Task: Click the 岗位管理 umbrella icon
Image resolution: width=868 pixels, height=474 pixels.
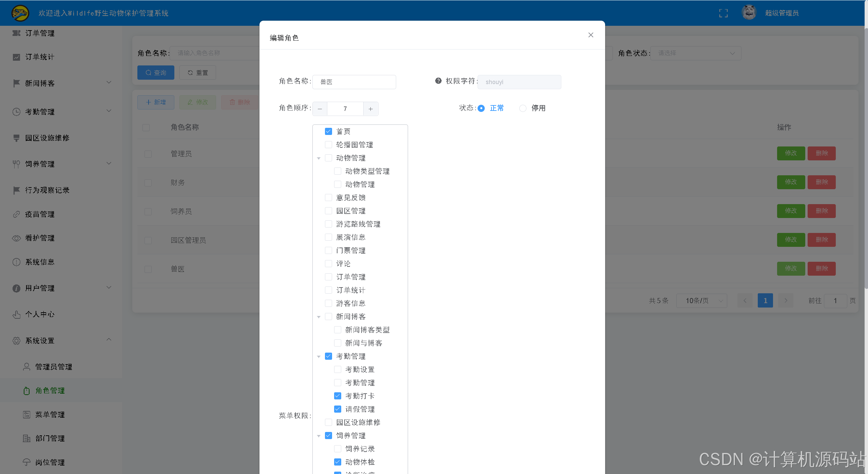Action: (x=26, y=462)
